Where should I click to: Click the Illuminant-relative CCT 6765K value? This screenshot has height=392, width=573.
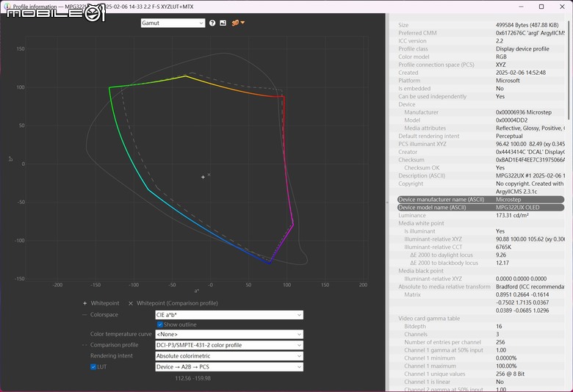point(503,247)
